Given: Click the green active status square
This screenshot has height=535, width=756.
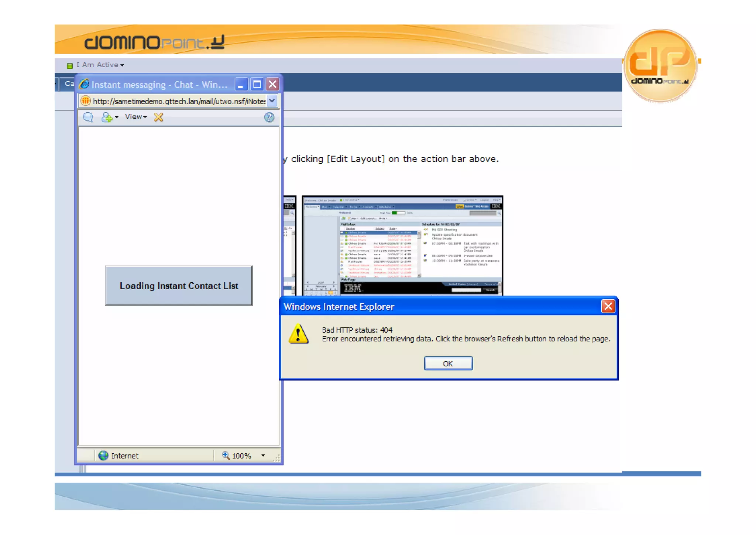Looking at the screenshot, I should (69, 66).
